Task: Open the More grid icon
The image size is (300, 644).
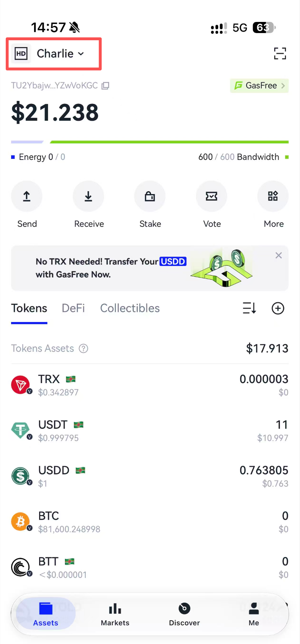Action: click(x=273, y=196)
